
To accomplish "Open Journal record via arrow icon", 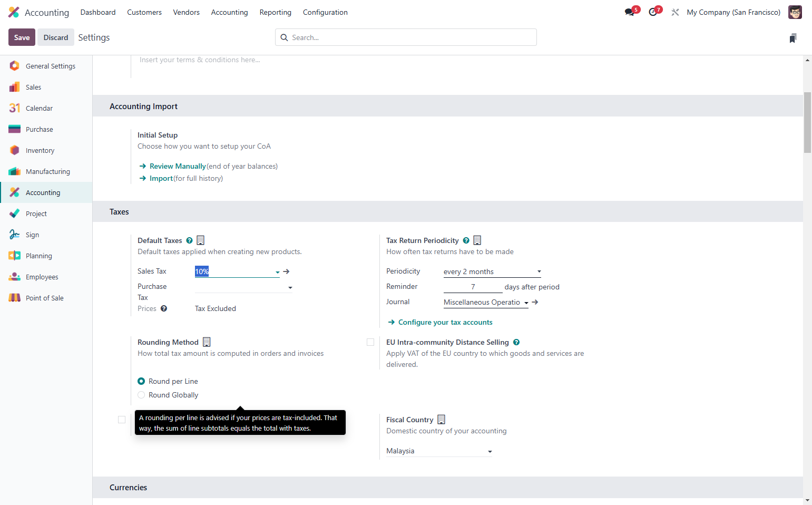I will tap(535, 302).
